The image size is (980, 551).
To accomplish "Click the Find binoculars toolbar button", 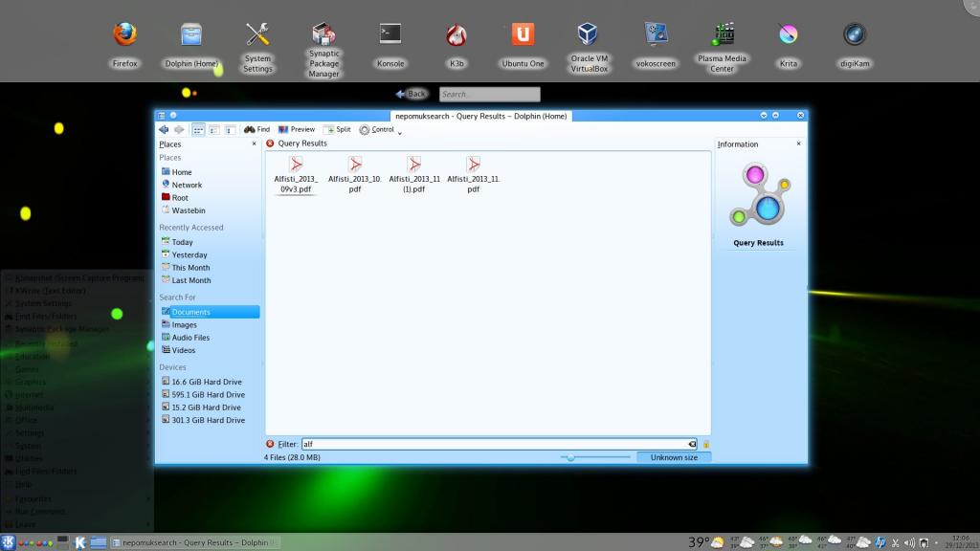I will pos(256,129).
